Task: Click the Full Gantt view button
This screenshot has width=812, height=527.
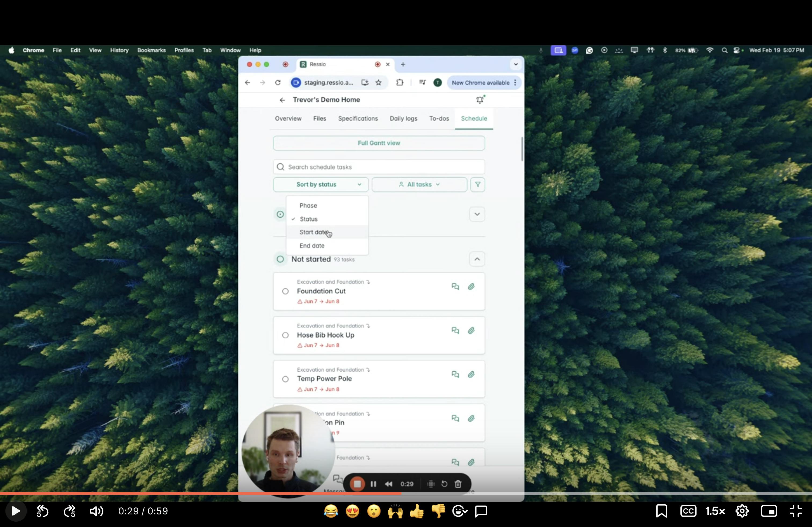Action: [x=379, y=143]
